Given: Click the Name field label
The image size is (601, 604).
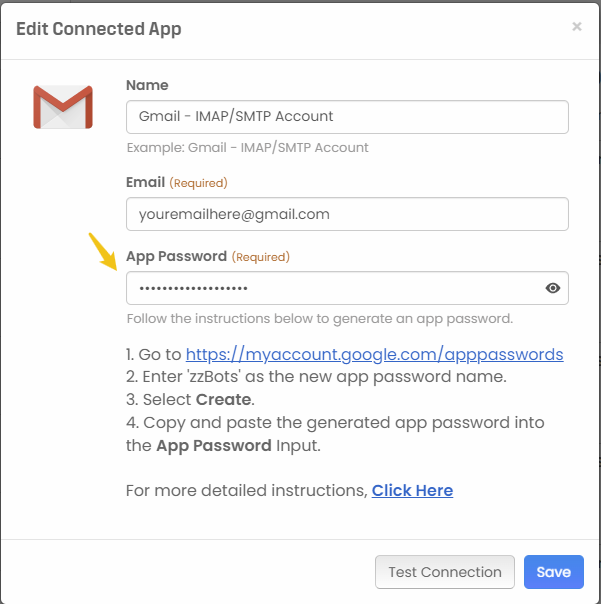Looking at the screenshot, I should pos(147,85).
